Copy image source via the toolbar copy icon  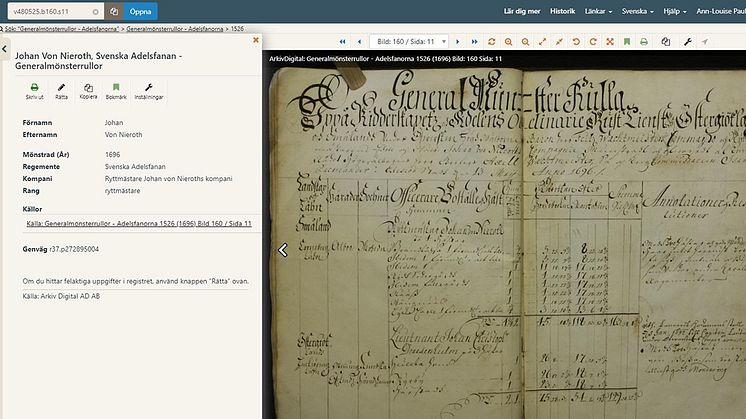pos(666,42)
